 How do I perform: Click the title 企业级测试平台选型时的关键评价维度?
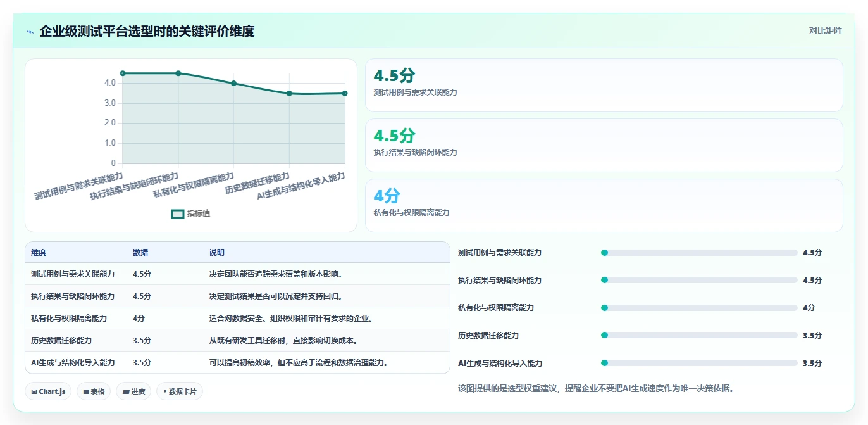147,31
